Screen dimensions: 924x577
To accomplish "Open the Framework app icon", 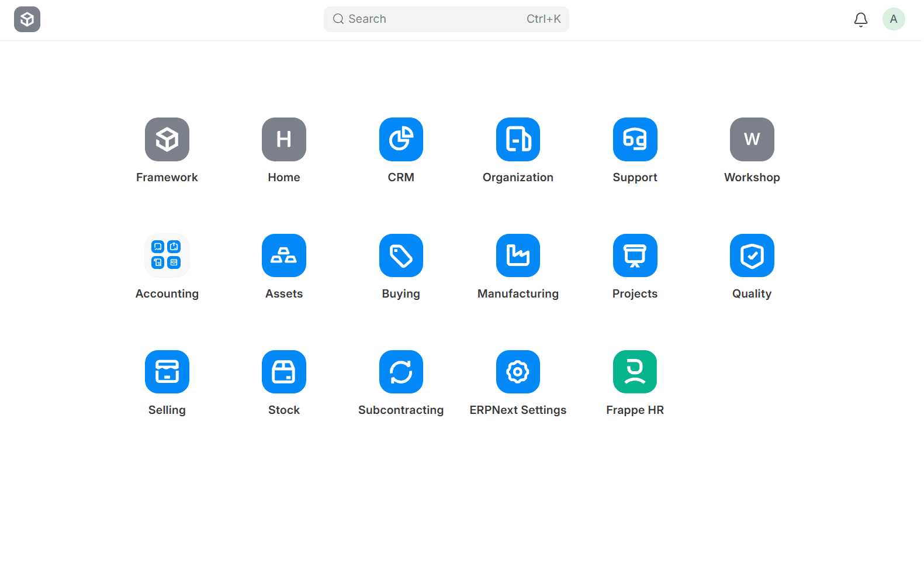I will pos(167,139).
